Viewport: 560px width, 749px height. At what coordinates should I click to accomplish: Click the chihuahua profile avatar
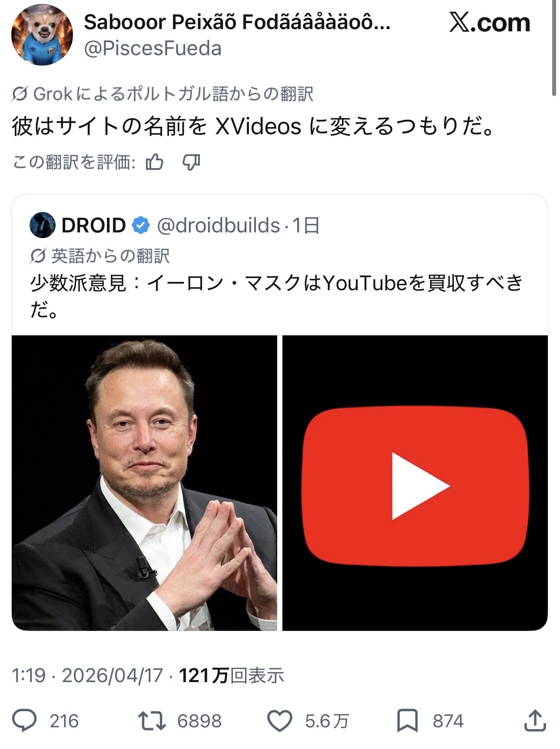(x=42, y=35)
